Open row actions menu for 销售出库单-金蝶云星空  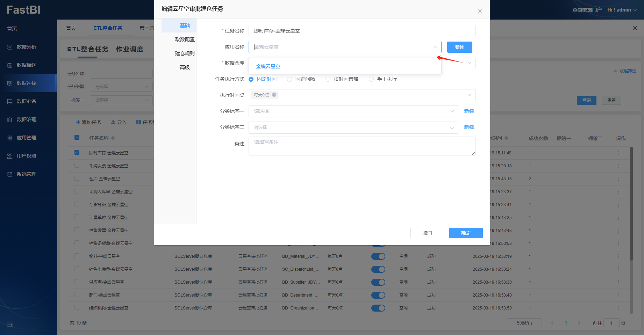(619, 269)
